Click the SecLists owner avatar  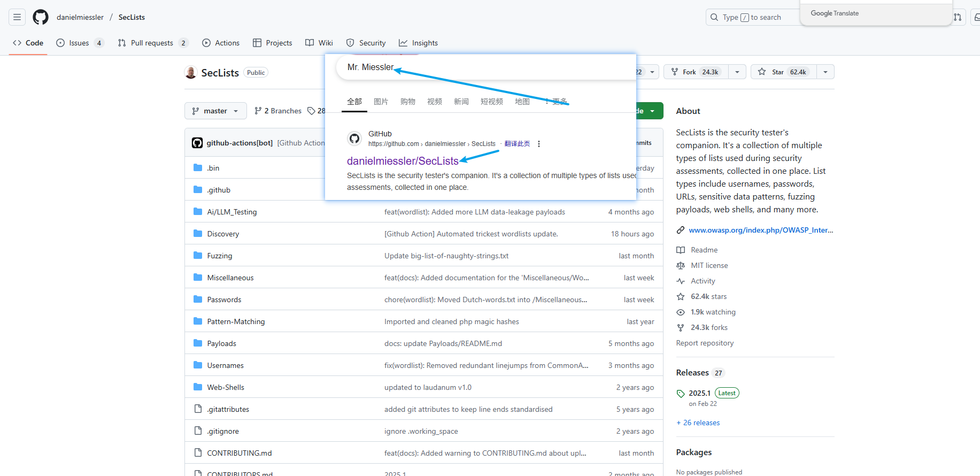tap(191, 72)
